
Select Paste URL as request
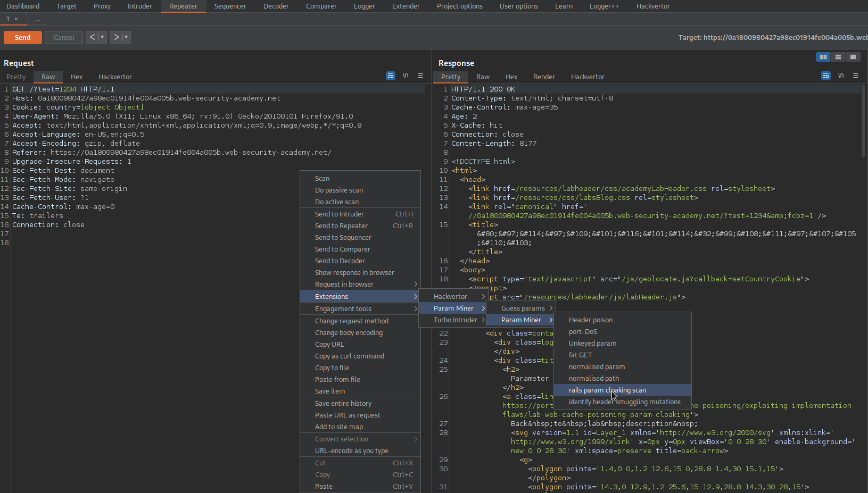click(360, 415)
